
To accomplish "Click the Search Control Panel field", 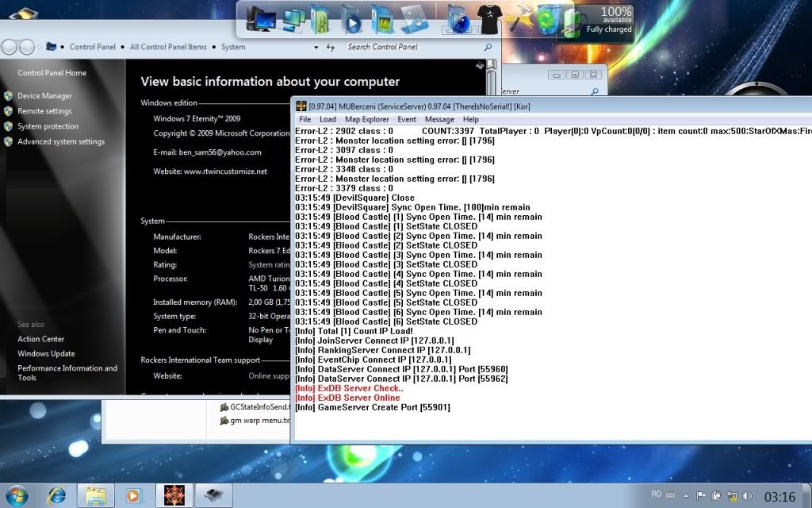I will click(x=412, y=47).
